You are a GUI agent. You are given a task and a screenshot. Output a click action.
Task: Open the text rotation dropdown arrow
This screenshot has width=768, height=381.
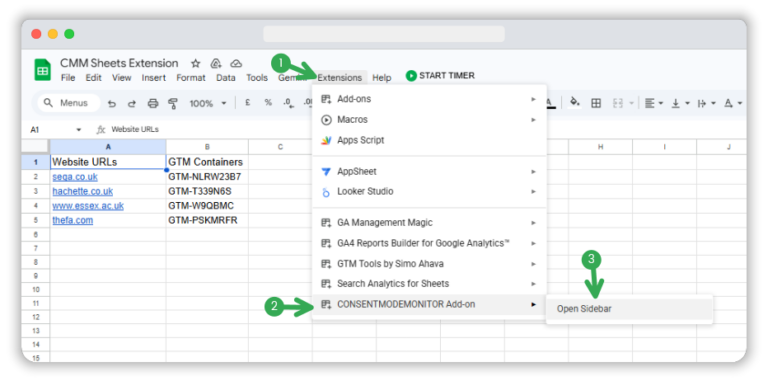pos(740,103)
